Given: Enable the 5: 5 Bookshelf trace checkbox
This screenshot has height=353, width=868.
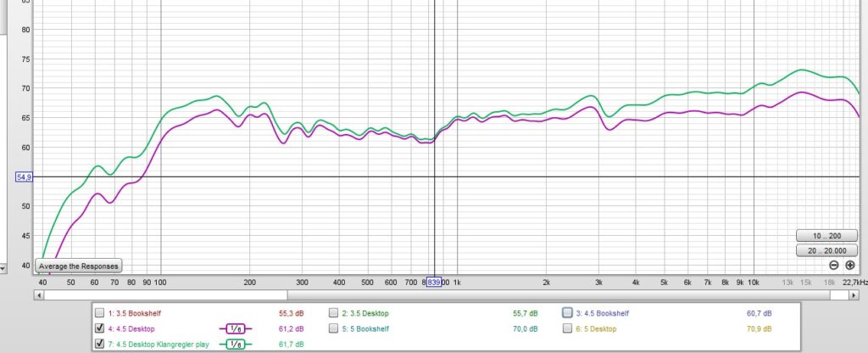Looking at the screenshot, I should click(333, 328).
